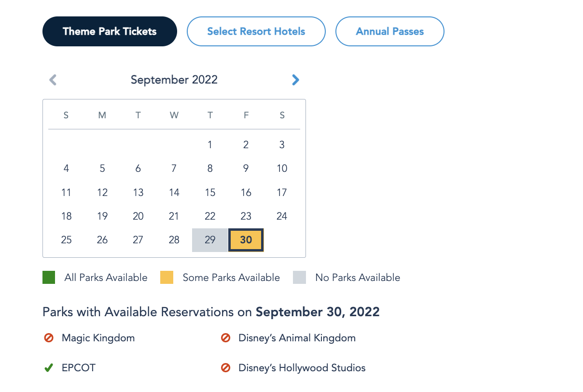Go to the previous month arrow
Image resolution: width=583 pixels, height=392 pixels.
(53, 80)
